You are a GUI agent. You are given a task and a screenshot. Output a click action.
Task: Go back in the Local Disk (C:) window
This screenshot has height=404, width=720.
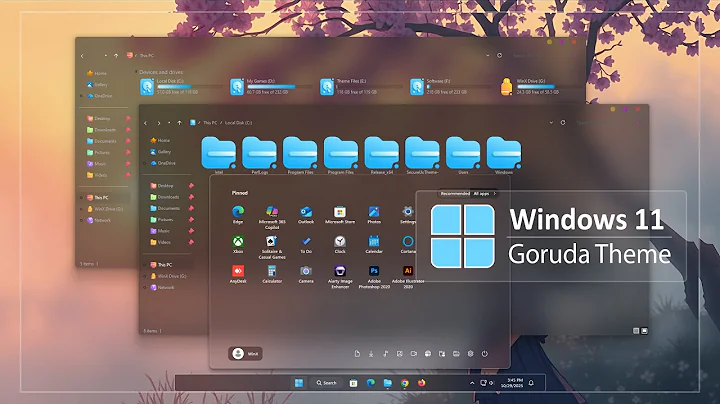coord(146,123)
